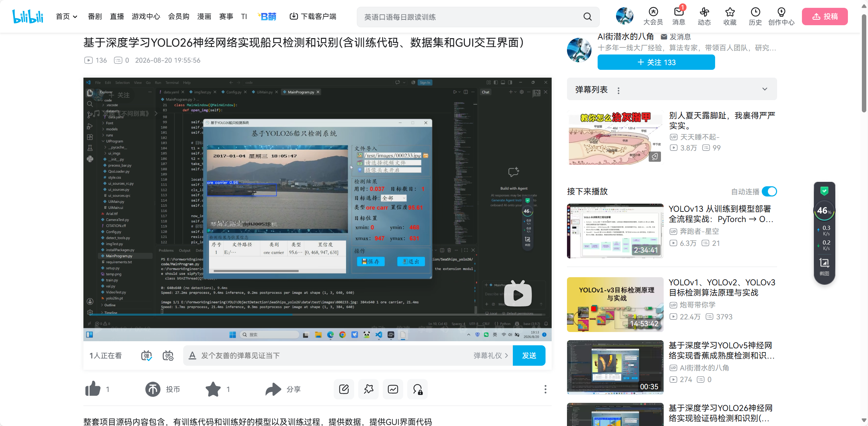
Task: Click the 下载客户端 download link
Action: pyautogui.click(x=313, y=16)
